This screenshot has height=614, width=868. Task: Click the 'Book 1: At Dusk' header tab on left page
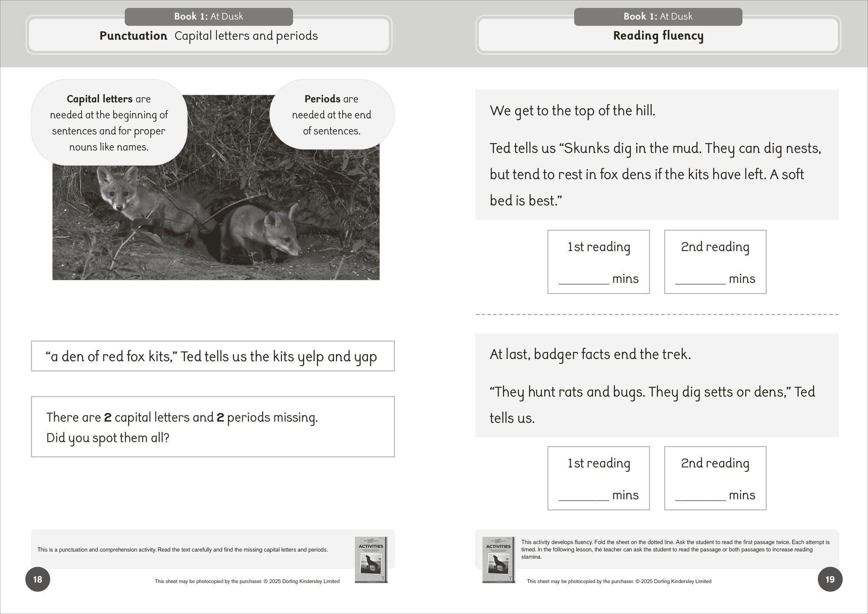pyautogui.click(x=208, y=16)
